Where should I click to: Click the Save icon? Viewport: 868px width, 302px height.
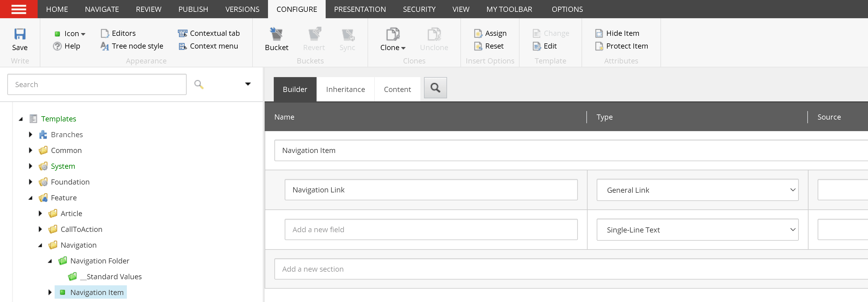click(20, 34)
